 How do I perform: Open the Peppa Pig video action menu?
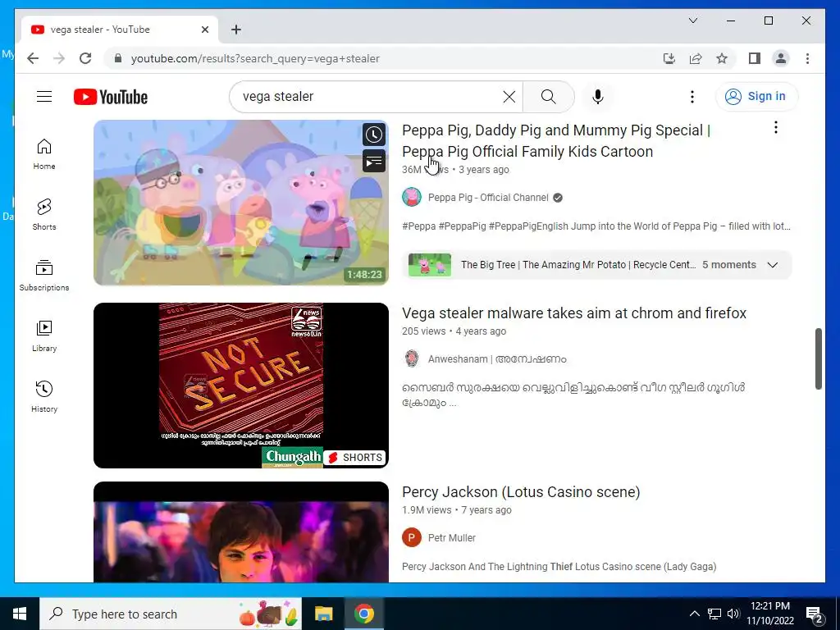pyautogui.click(x=776, y=127)
